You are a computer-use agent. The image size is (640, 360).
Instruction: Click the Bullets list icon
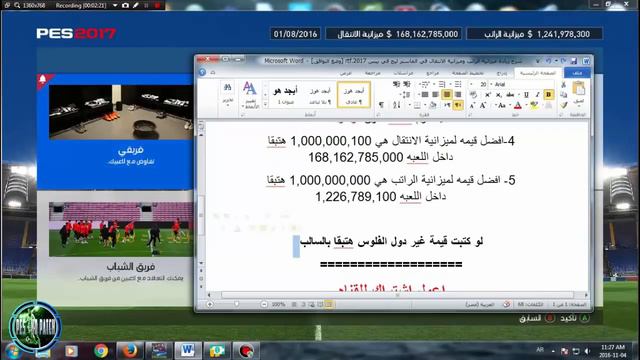[458, 84]
